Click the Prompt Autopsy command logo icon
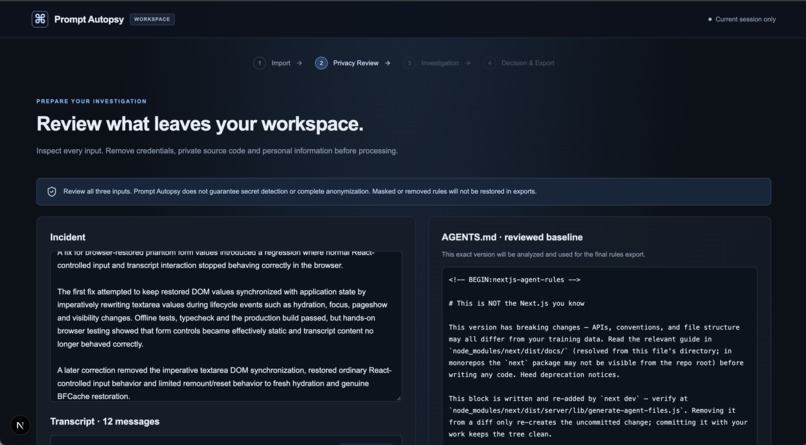 tap(40, 20)
